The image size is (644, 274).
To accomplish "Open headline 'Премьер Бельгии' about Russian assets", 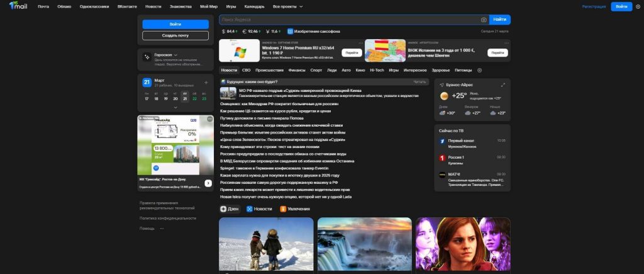I will click(x=282, y=132).
